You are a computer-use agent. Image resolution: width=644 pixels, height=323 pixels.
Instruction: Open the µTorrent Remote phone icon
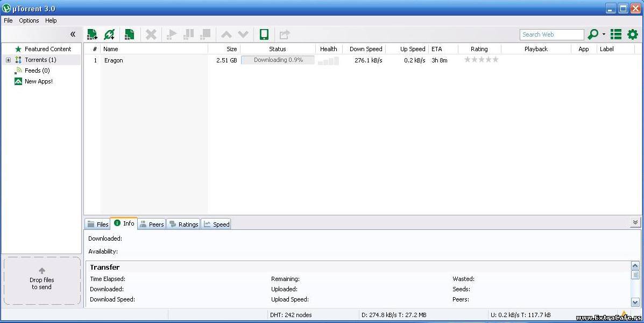[264, 34]
